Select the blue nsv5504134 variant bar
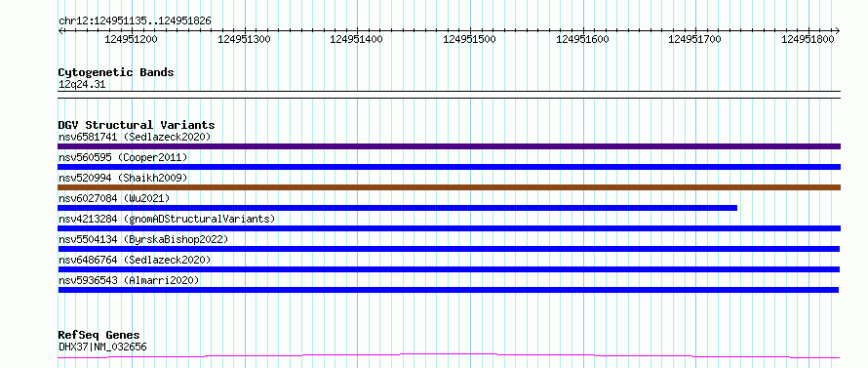The width and height of the screenshot is (868, 368). (449, 249)
